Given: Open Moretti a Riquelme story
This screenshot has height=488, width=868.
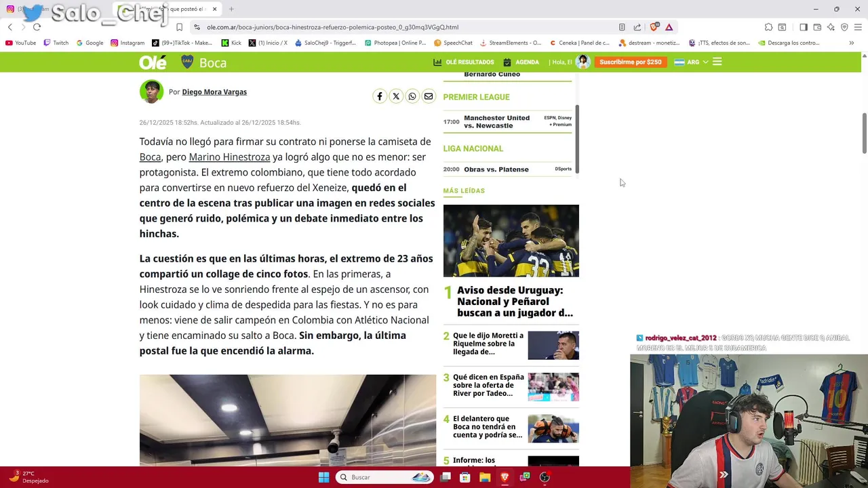Looking at the screenshot, I should [x=488, y=344].
